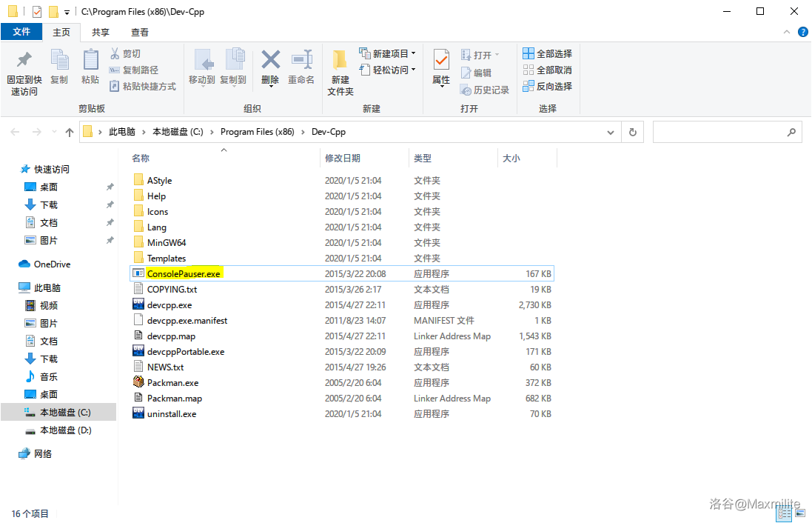The width and height of the screenshot is (812, 523).
Task: Click the Rename ribbon icon
Action: click(302, 59)
